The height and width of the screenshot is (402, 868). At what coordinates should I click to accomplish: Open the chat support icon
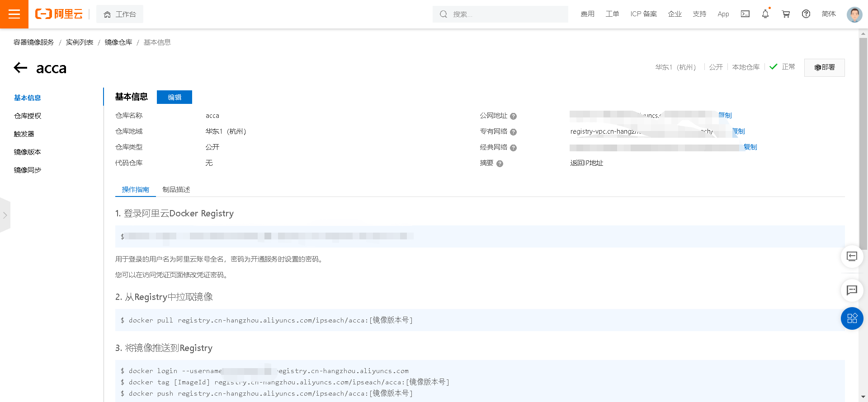pos(852,290)
